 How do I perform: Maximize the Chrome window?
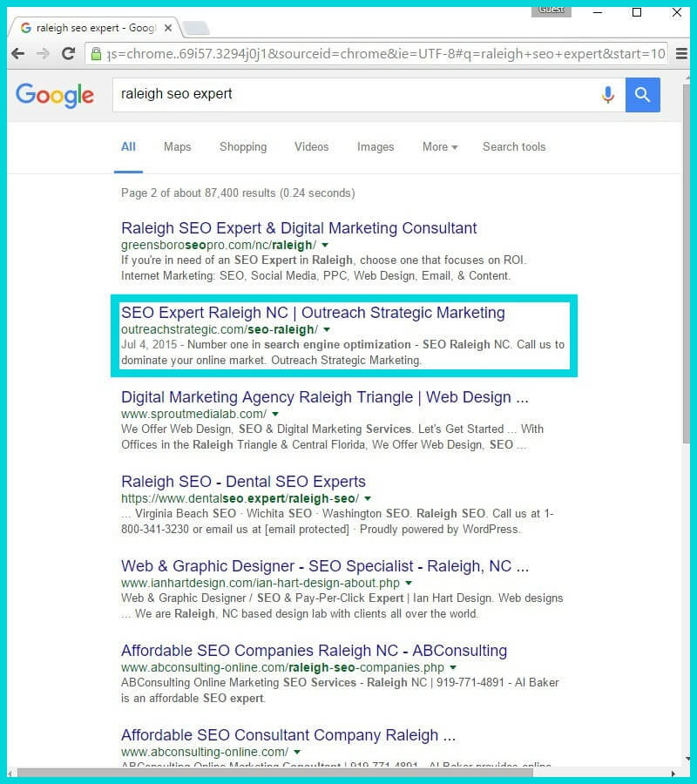point(637,12)
